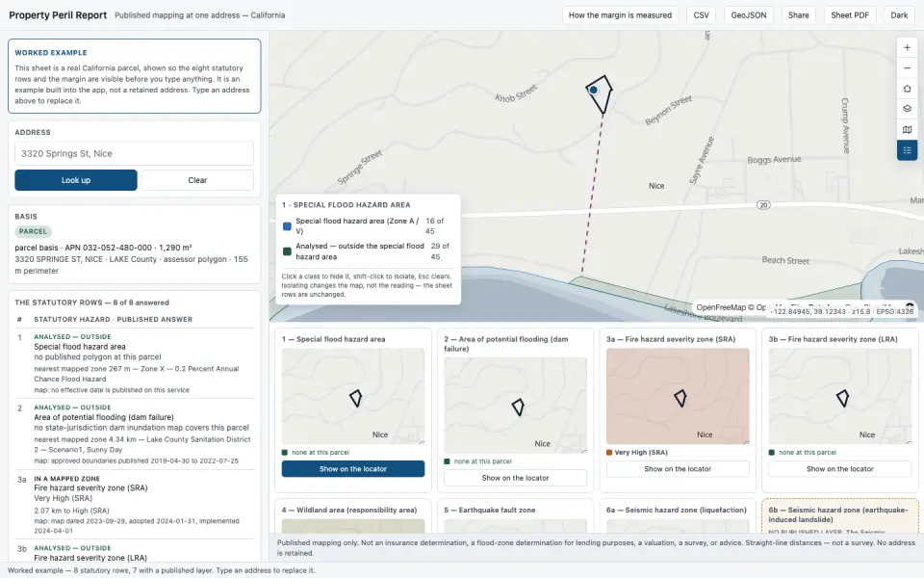Select statutory row 3a Fire hazard SRA
The width and height of the screenshot is (924, 578).
point(135,504)
